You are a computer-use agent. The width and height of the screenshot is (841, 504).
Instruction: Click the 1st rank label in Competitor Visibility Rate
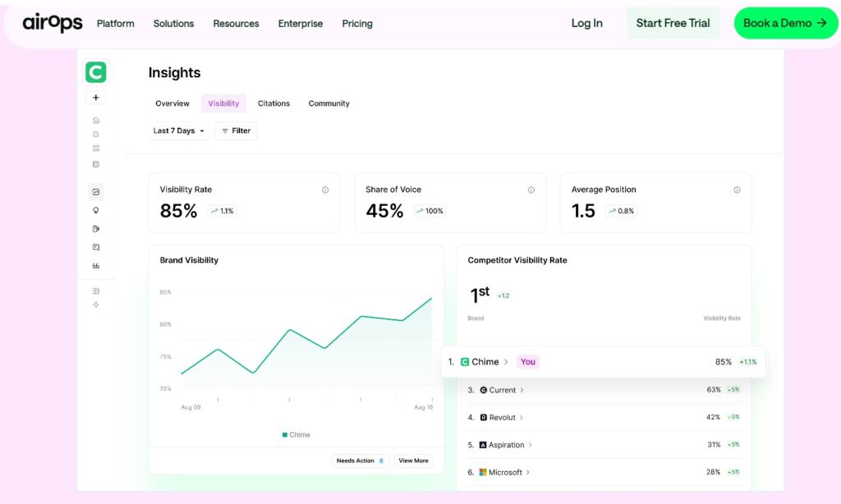point(480,295)
